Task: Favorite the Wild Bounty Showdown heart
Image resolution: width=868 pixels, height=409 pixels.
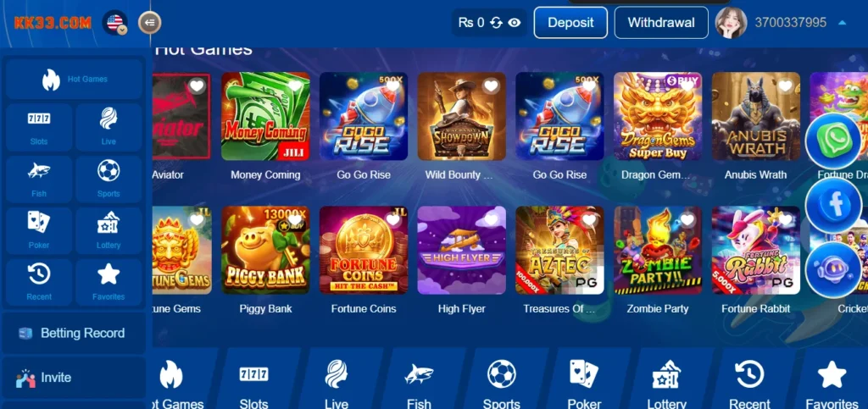Action: point(491,86)
